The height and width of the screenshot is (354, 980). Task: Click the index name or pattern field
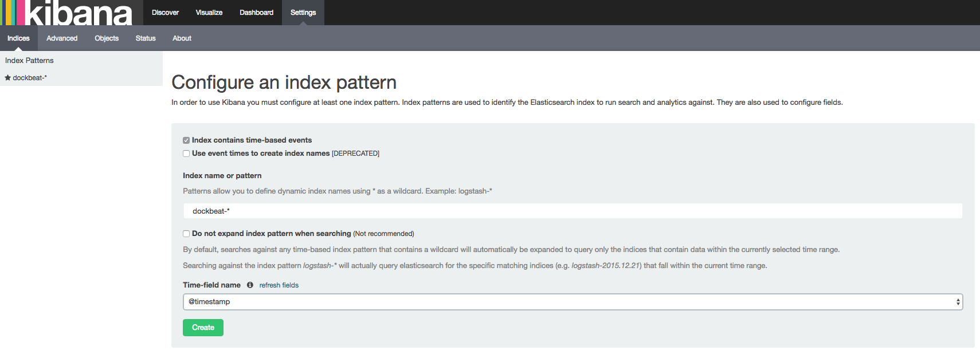pyautogui.click(x=573, y=211)
